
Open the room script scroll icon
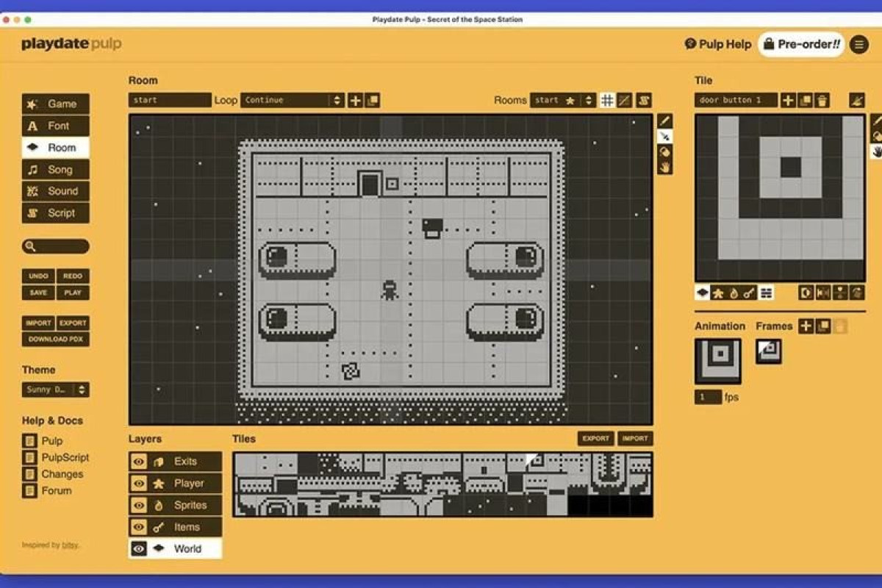tap(644, 100)
